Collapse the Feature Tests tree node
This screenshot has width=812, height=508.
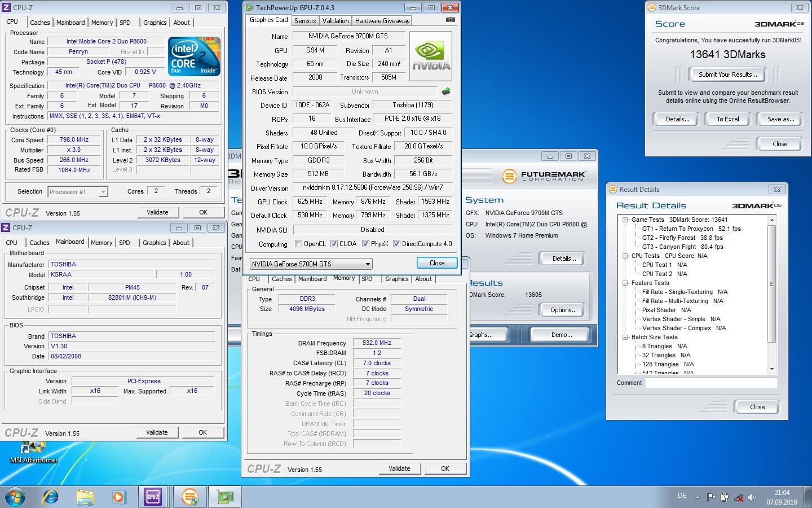click(625, 283)
